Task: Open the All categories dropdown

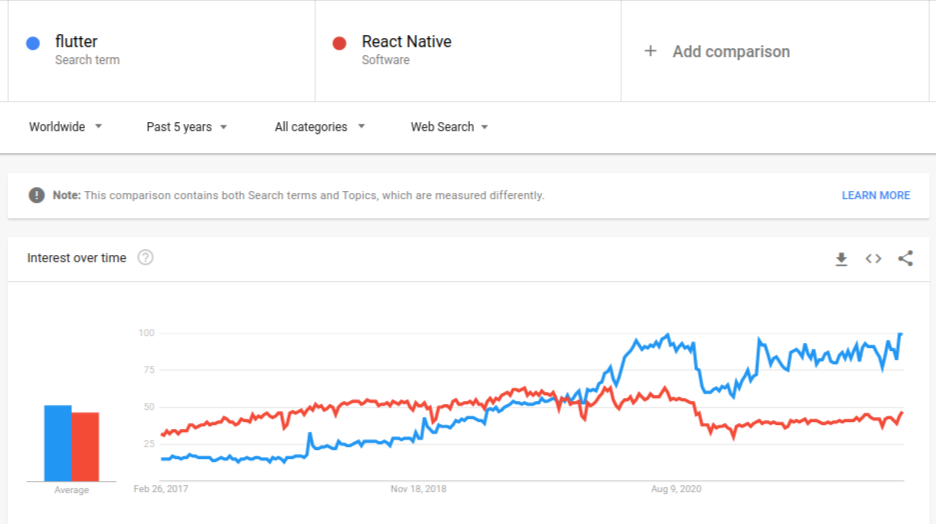Action: [x=319, y=127]
